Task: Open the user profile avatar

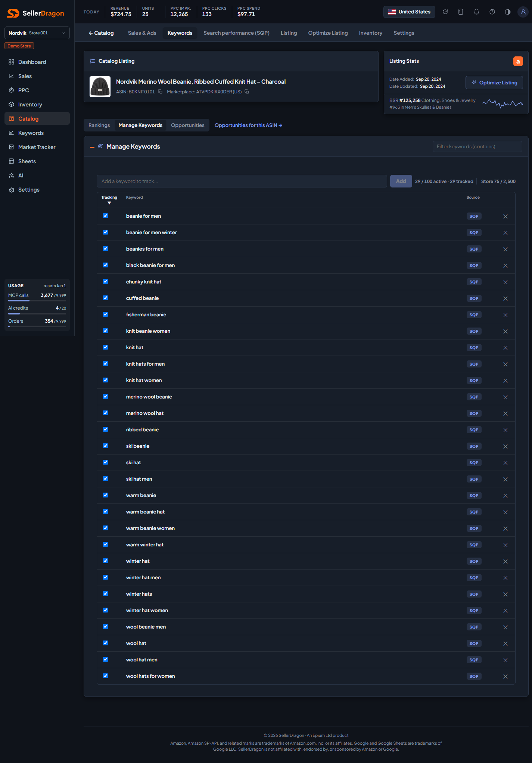Action: [x=523, y=12]
